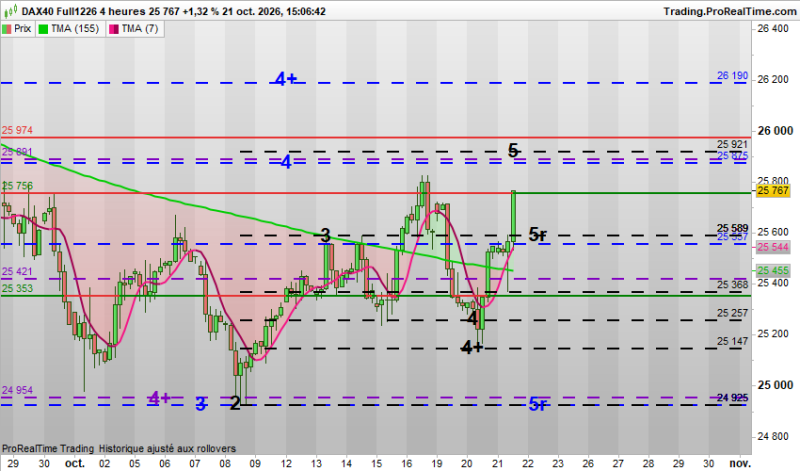Select the TMA (155) legend label
This screenshot has height=471, width=800.
click(75, 29)
